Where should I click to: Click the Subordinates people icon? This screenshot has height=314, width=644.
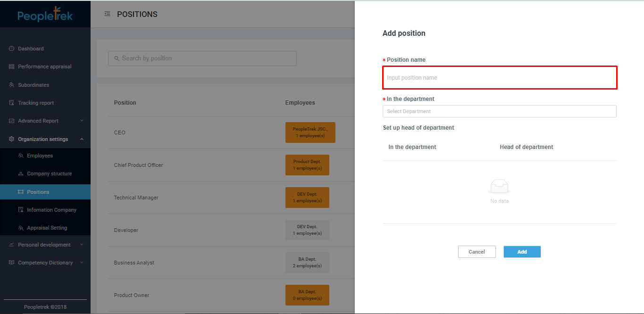coord(11,85)
